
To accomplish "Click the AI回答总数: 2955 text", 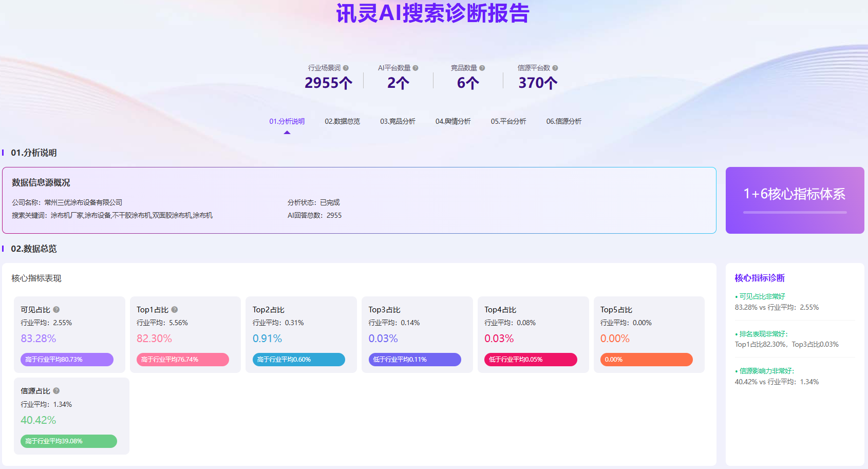I will pyautogui.click(x=315, y=215).
